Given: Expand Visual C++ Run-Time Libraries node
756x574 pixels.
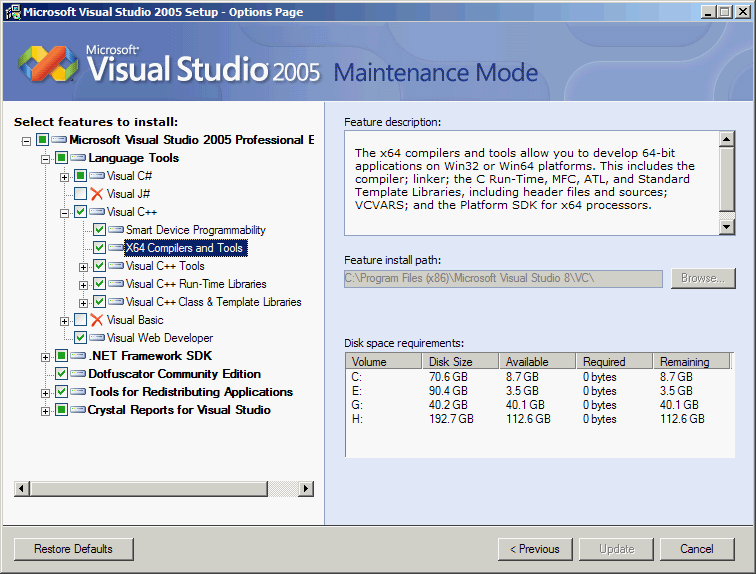Looking at the screenshot, I should 83,285.
